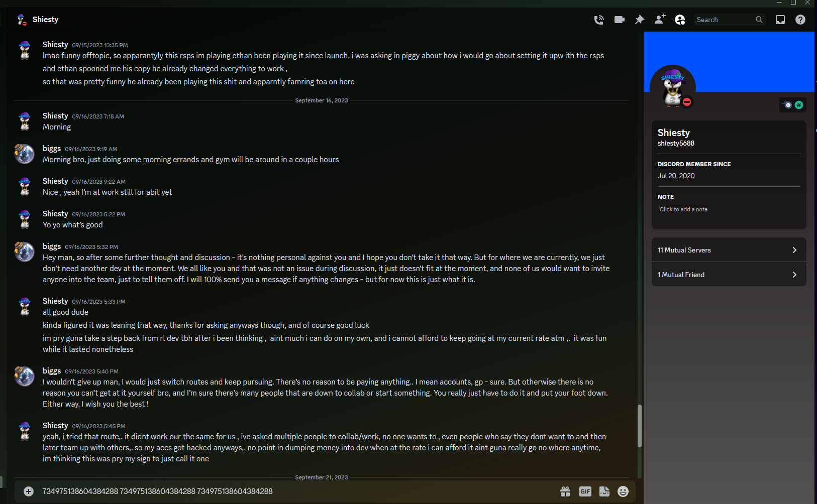
Task: Add friends to DM
Action: coord(660,19)
